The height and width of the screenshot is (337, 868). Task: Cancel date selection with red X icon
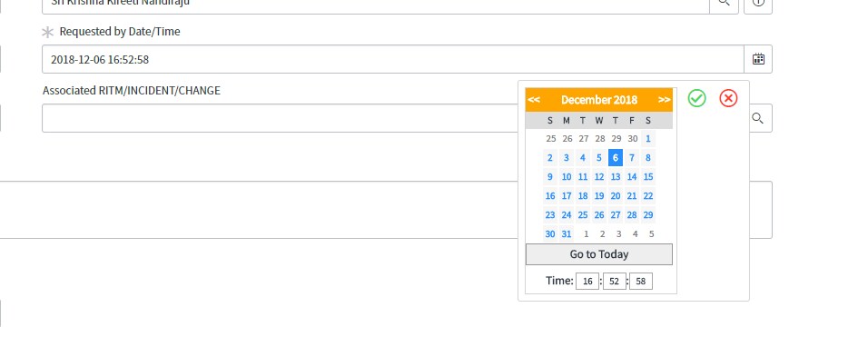728,98
